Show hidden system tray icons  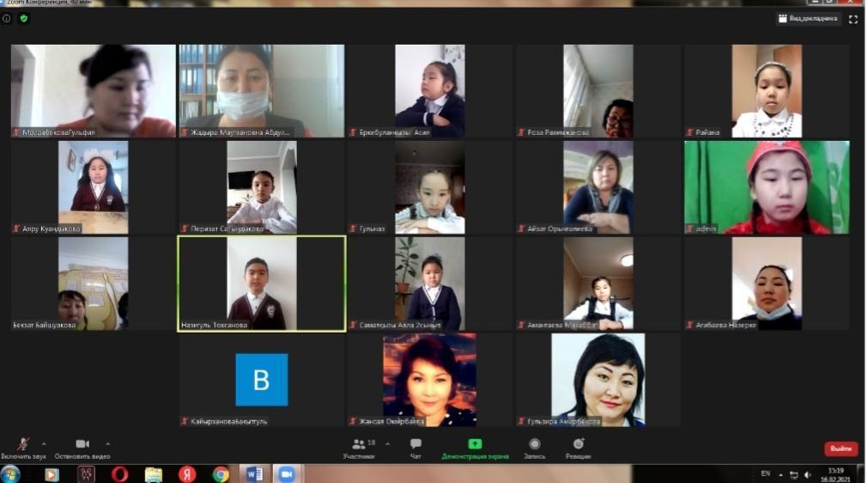click(x=780, y=474)
